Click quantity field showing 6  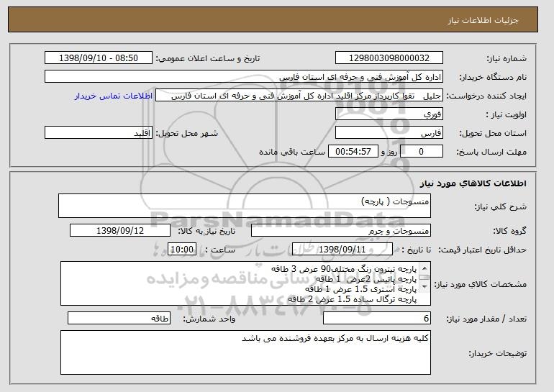pos(377,318)
